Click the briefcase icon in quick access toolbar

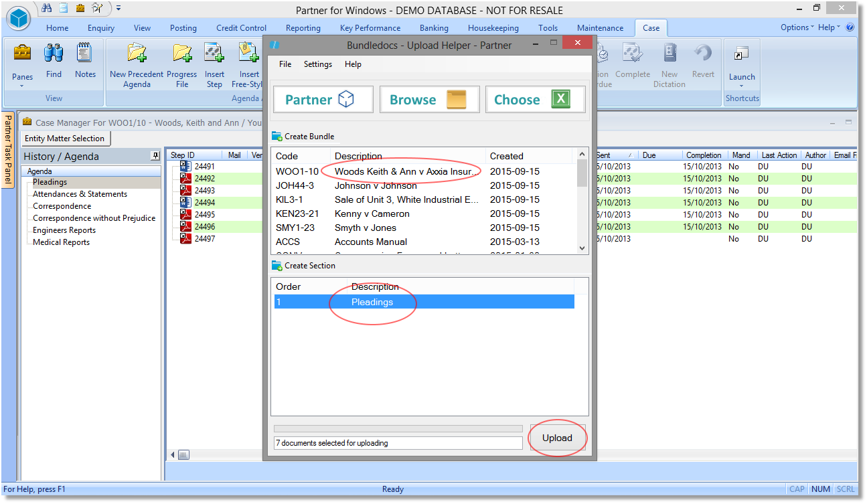(x=80, y=8)
